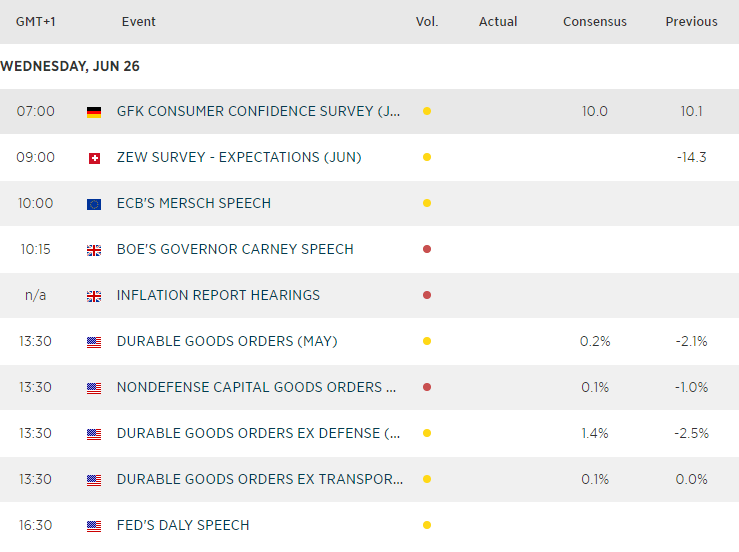
Task: Open ZEW Survey - Expectations (Jun) event
Action: click(239, 157)
